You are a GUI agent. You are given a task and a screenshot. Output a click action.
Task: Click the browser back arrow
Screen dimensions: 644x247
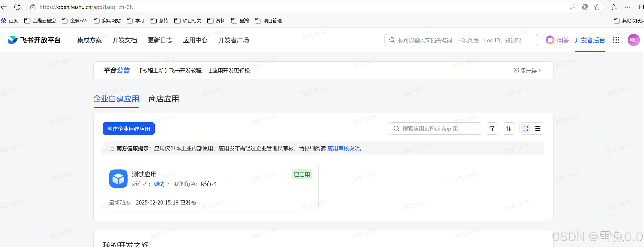tap(4, 7)
